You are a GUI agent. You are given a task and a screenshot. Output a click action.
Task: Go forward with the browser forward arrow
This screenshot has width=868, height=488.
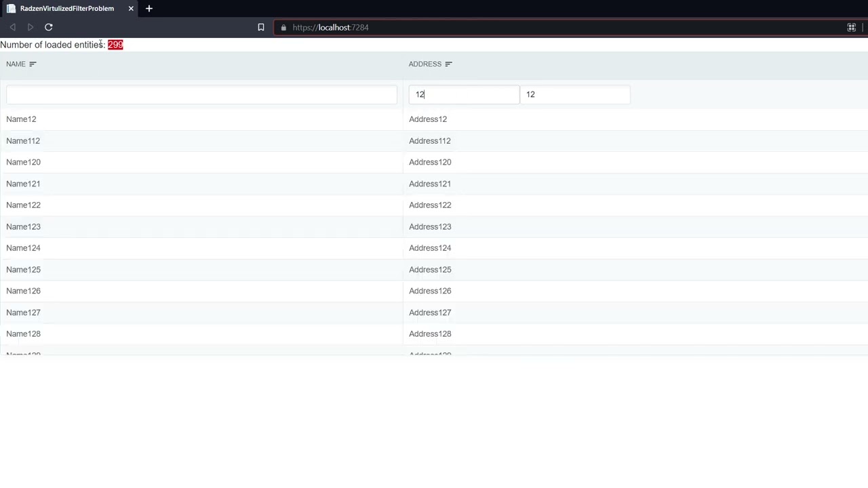coord(31,27)
